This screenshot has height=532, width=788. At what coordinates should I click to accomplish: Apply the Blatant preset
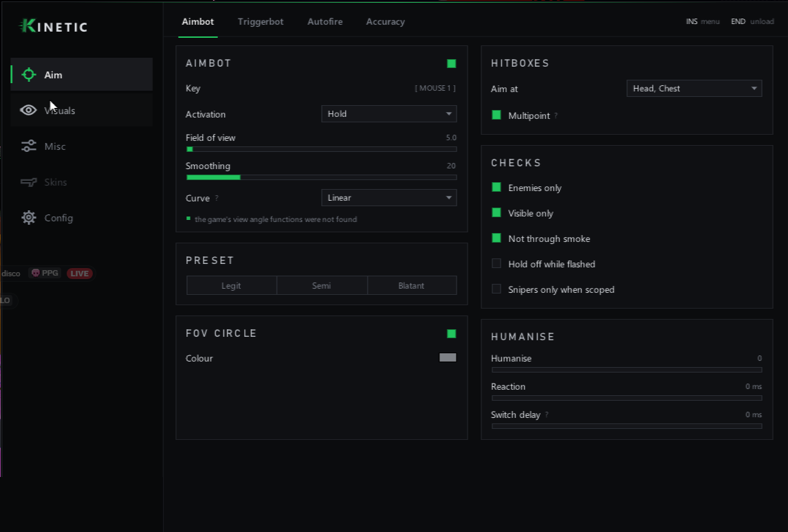click(x=412, y=285)
